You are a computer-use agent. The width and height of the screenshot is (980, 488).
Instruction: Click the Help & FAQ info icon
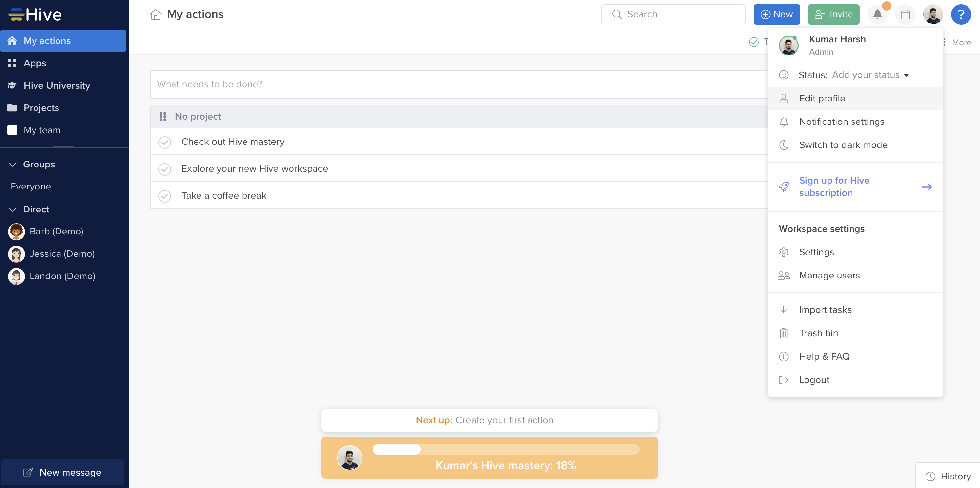click(784, 357)
